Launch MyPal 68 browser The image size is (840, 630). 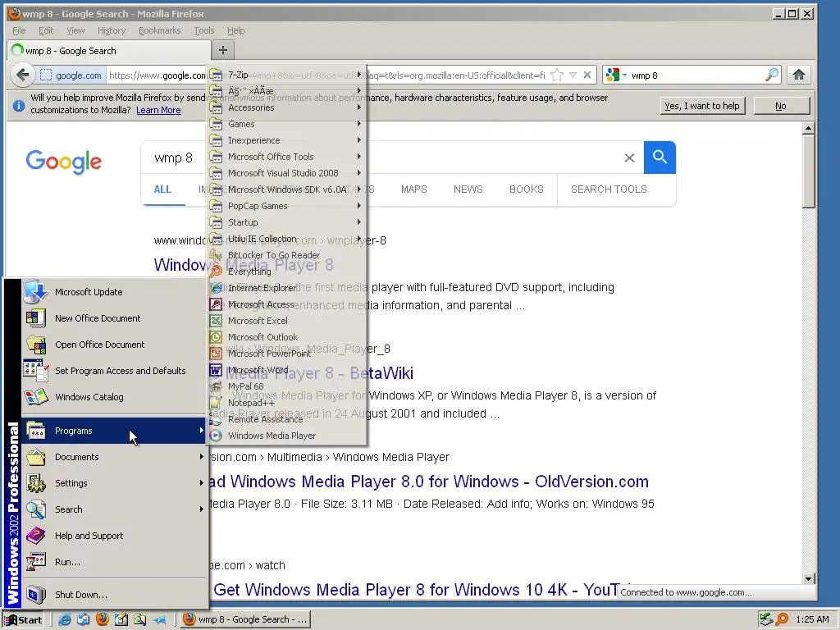[286, 386]
